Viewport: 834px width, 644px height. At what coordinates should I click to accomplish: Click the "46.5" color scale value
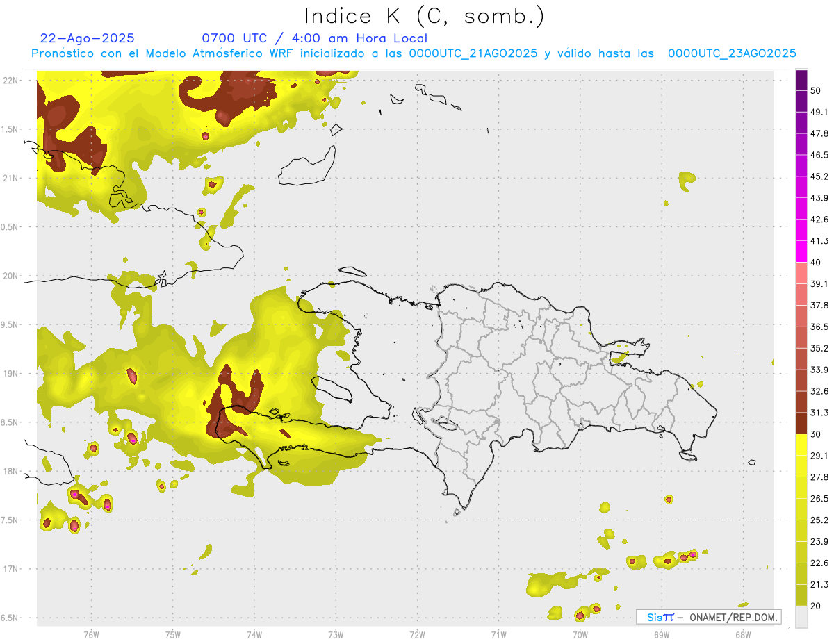point(819,155)
